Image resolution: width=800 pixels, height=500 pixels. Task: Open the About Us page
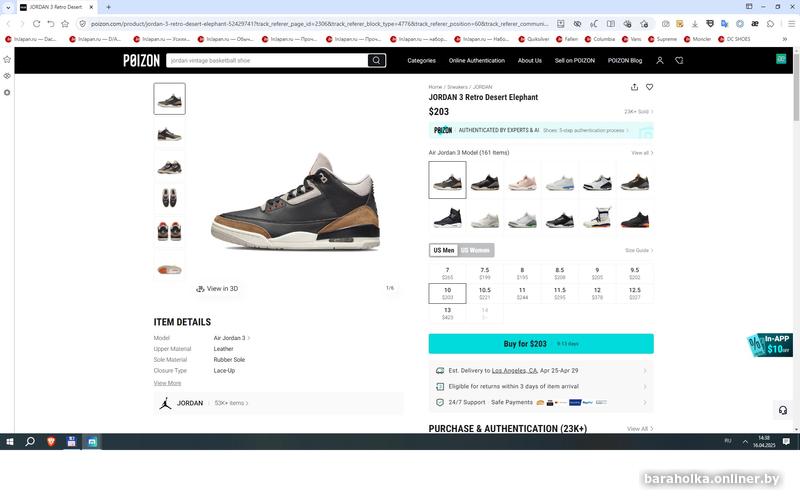tap(530, 60)
